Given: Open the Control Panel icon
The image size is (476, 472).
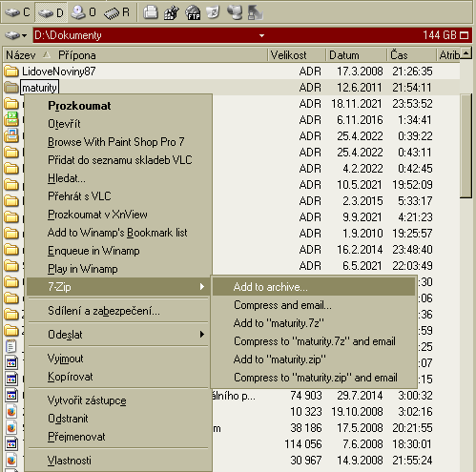Looking at the screenshot, I should (172, 13).
